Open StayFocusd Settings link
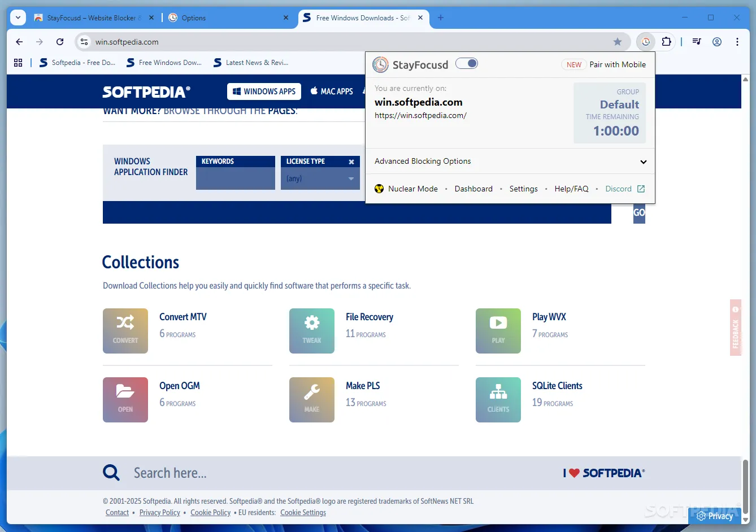 (x=523, y=189)
